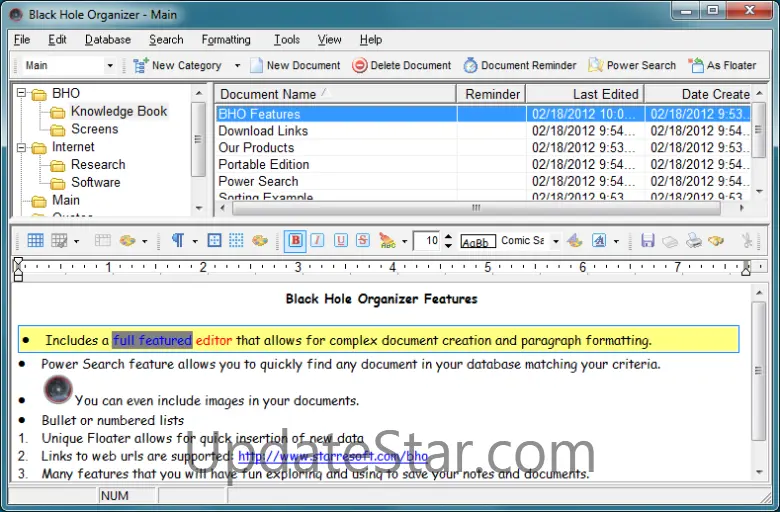Open the File menu
The width and height of the screenshot is (780, 512).
[22, 40]
